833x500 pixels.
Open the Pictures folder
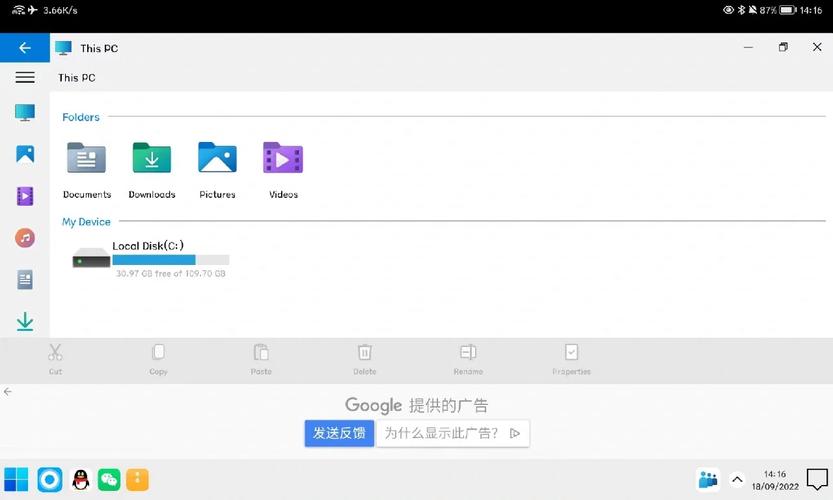pos(217,170)
